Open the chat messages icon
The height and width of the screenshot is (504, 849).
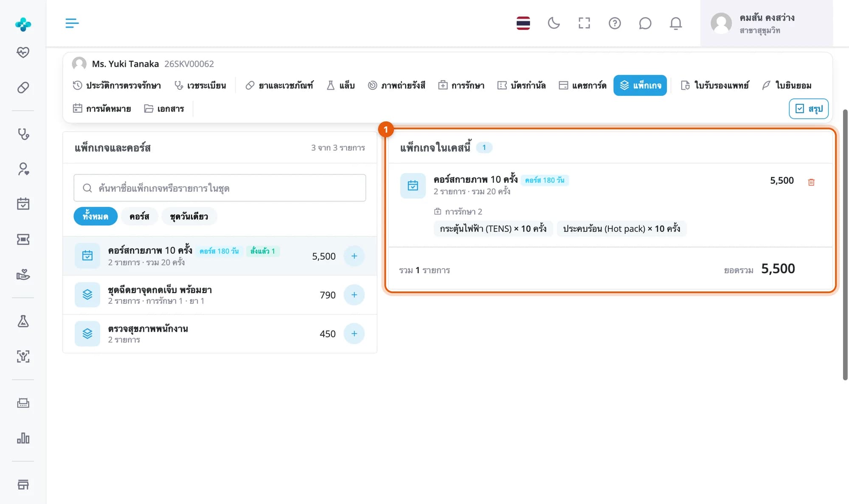(645, 23)
